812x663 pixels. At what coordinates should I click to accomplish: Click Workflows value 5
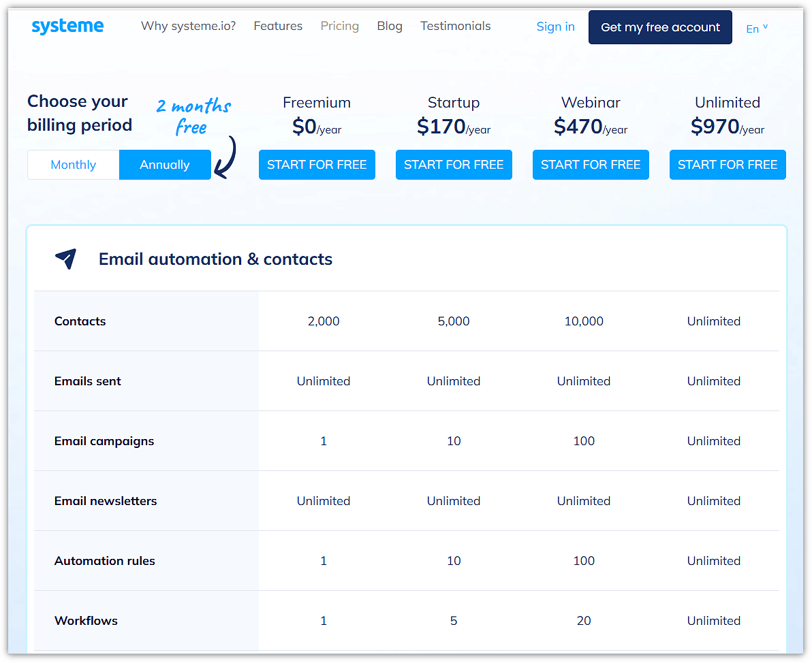(x=454, y=621)
